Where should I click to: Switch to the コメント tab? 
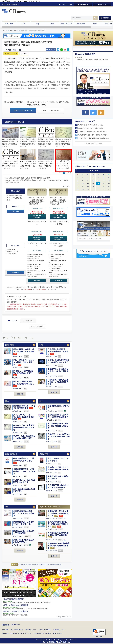12,321
